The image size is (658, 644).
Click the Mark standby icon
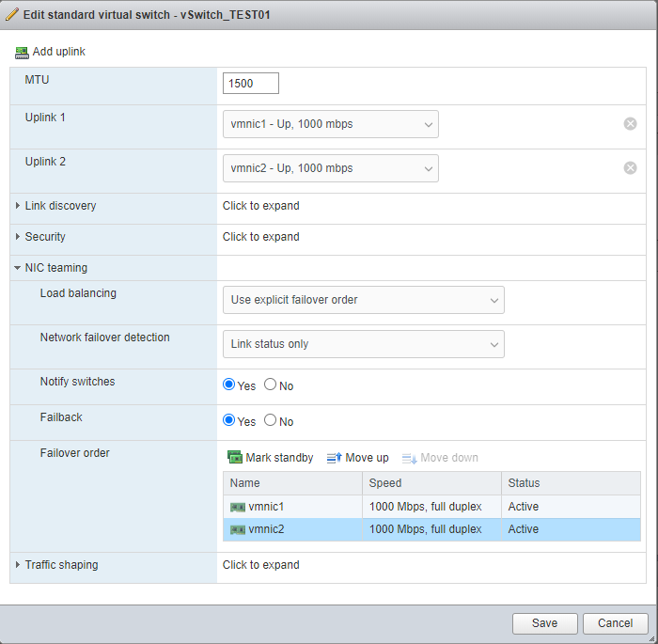click(x=235, y=457)
